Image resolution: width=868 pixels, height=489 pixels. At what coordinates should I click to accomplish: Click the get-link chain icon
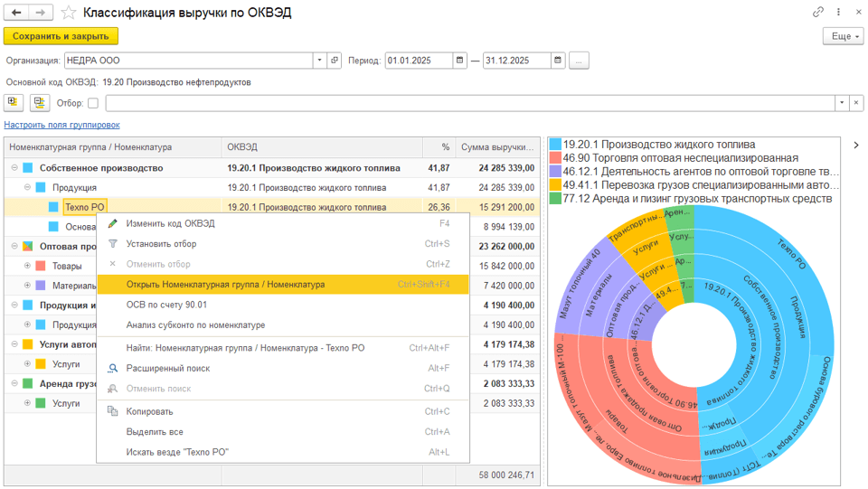pos(818,13)
